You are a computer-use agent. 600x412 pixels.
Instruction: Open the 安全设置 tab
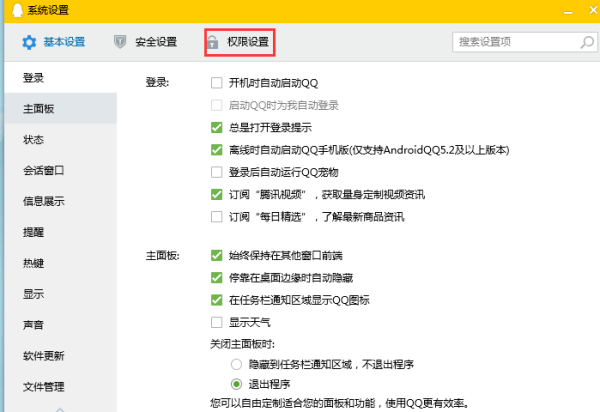click(x=145, y=42)
